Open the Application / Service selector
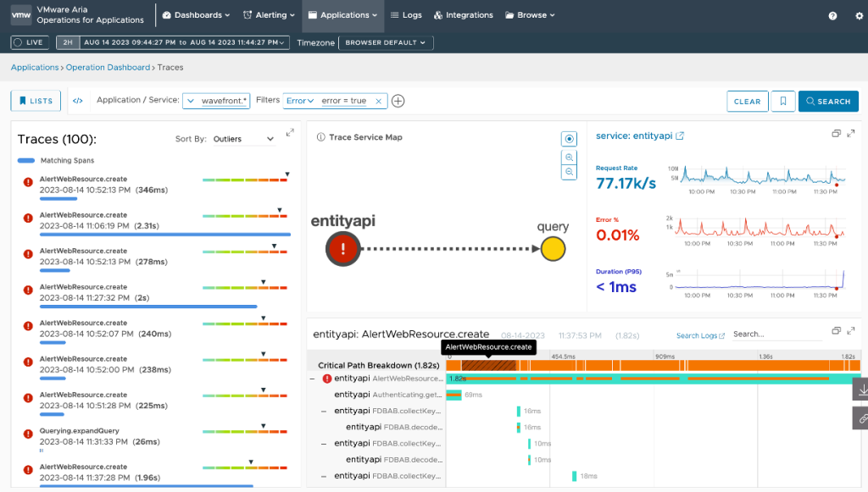 pyautogui.click(x=216, y=101)
